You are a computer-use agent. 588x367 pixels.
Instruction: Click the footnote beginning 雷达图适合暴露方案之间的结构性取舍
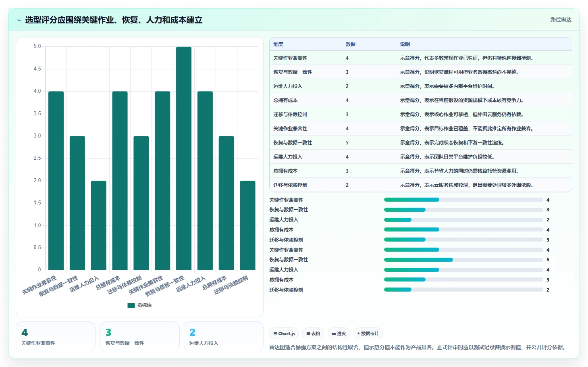coord(418,347)
